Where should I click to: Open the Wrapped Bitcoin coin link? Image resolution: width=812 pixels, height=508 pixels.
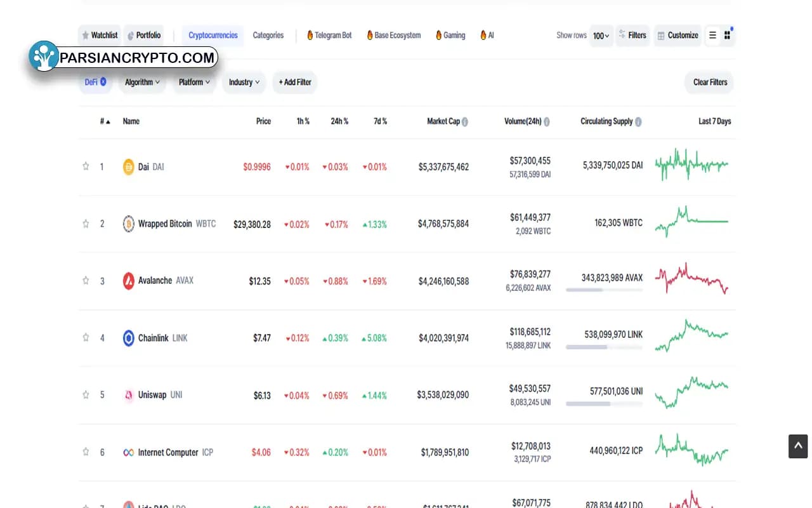tap(177, 224)
